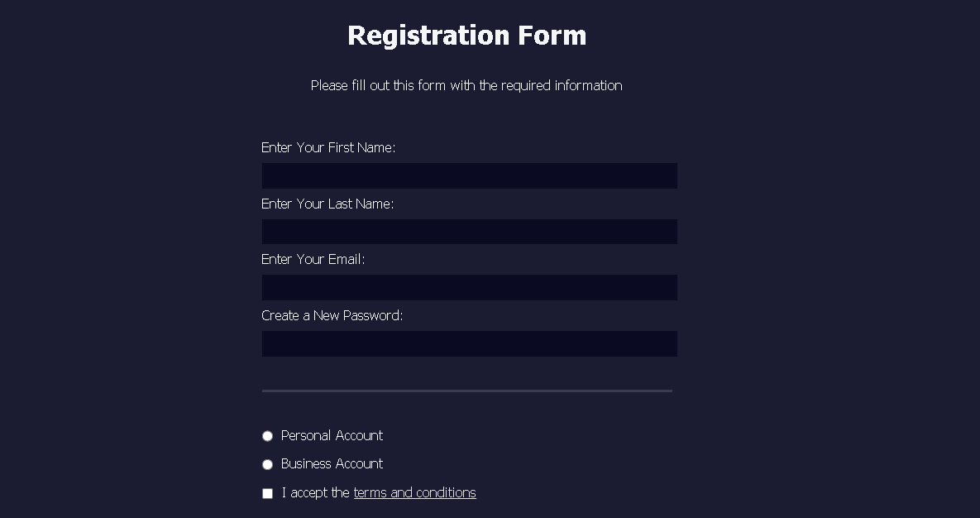Click inside the First Name input field
980x518 pixels.
tap(469, 175)
